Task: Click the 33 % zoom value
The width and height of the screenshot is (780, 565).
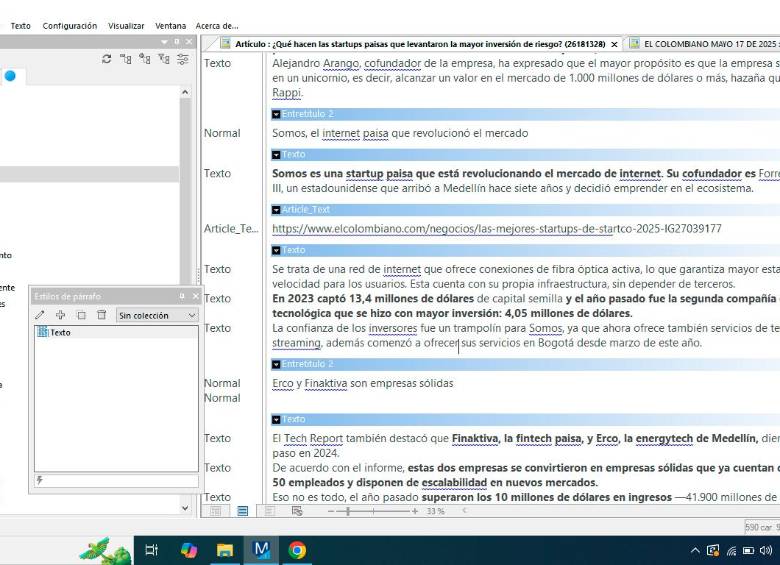Action: pos(435,511)
